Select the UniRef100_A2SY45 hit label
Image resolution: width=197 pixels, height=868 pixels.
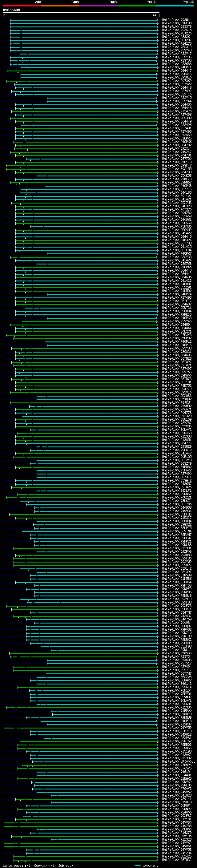click(177, 98)
